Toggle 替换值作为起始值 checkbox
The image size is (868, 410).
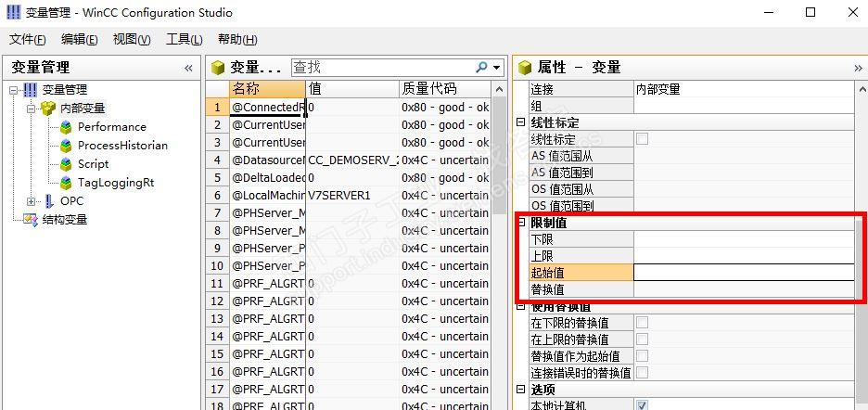(642, 355)
